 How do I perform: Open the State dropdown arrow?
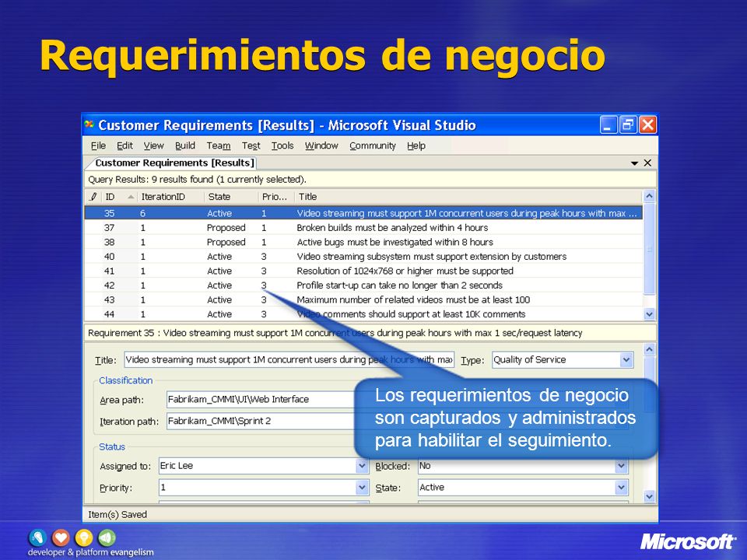tap(621, 487)
